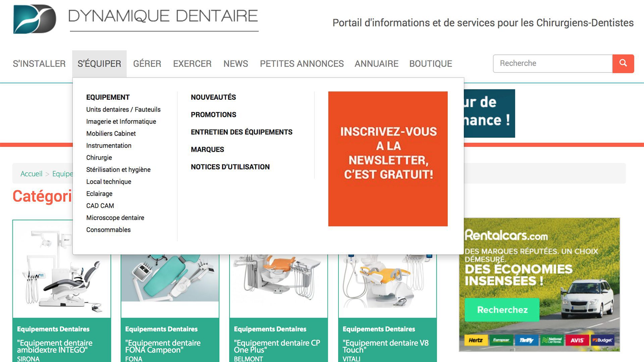
Task: Open Stérilisation et hygiène category
Action: (118, 170)
